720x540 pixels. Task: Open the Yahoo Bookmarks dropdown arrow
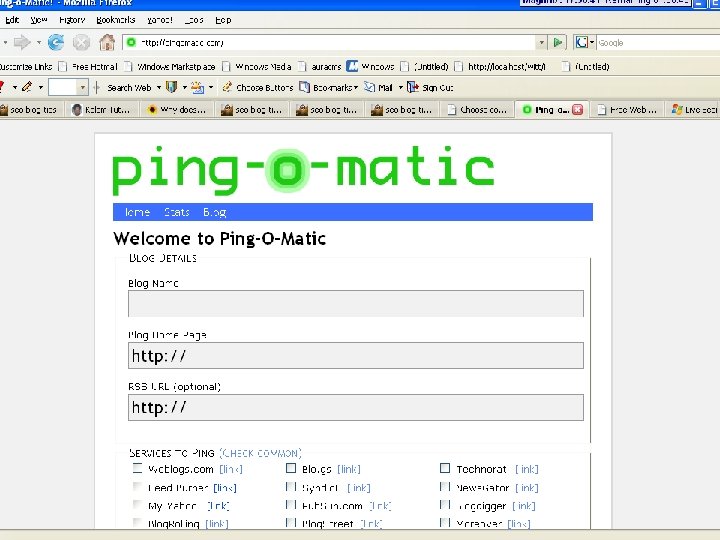pos(355,87)
